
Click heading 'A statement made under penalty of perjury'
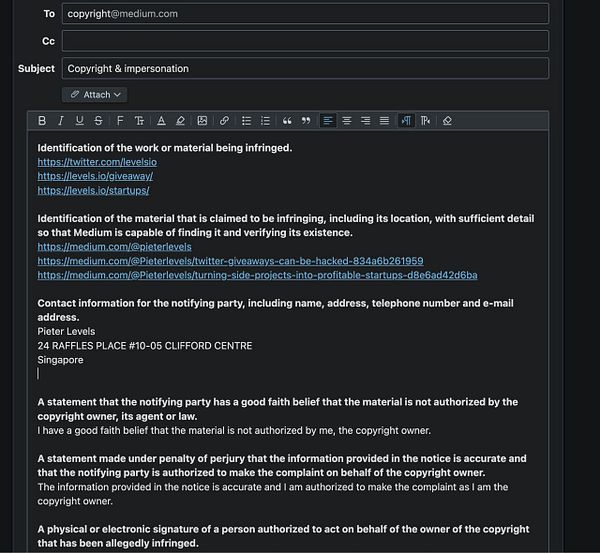pos(282,465)
